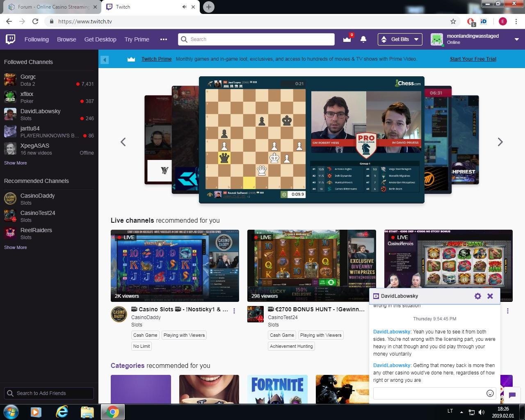Viewport: 525px width, 420px height.
Task: Open the whispers chat bubble icon
Action: (x=512, y=395)
